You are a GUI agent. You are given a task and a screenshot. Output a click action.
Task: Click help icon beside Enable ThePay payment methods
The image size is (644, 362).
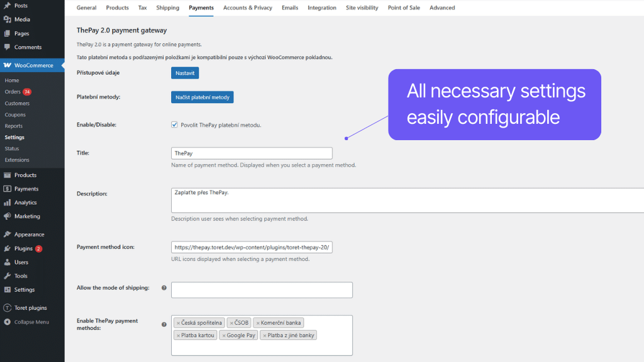(x=164, y=324)
